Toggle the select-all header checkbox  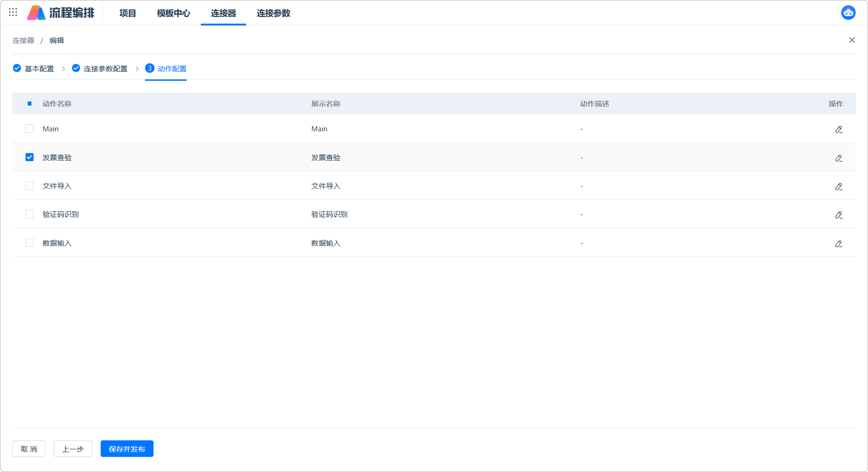(29, 104)
